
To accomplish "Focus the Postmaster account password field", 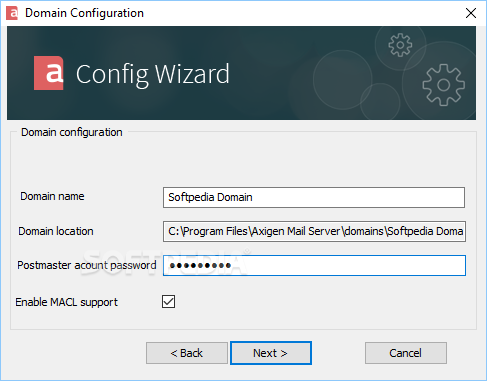I will tap(314, 265).
